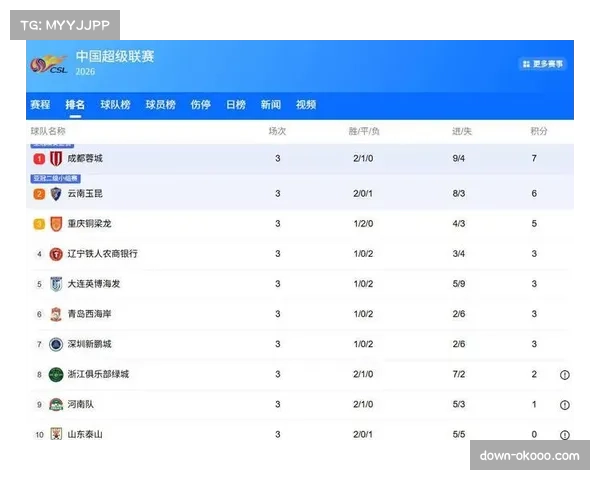Click the 中国超级联赛 title
Viewport: 600px width, 480px height.
click(x=115, y=57)
